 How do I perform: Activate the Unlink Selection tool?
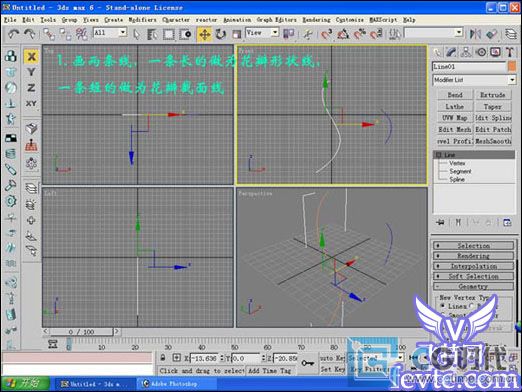[65, 34]
